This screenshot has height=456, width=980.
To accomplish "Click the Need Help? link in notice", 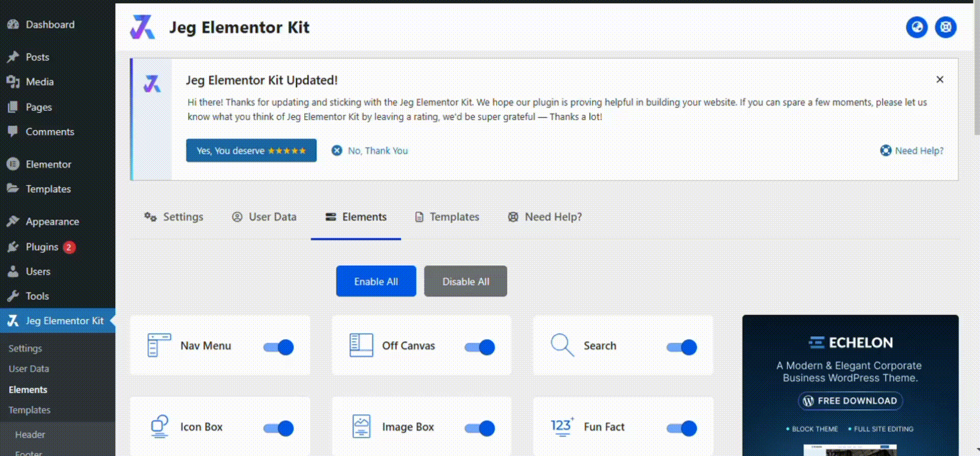I will coord(912,150).
